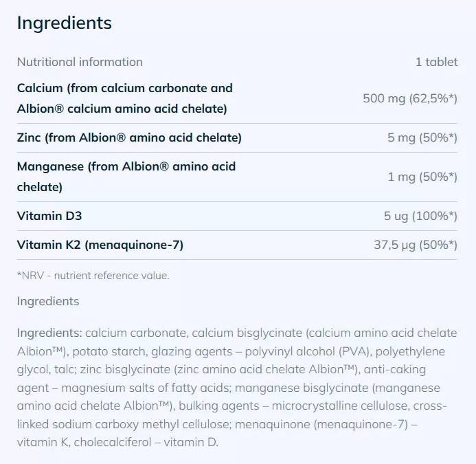Click the 1 mg (50%*) manganese value
Viewport: 476px width, 464px height.
tap(422, 177)
